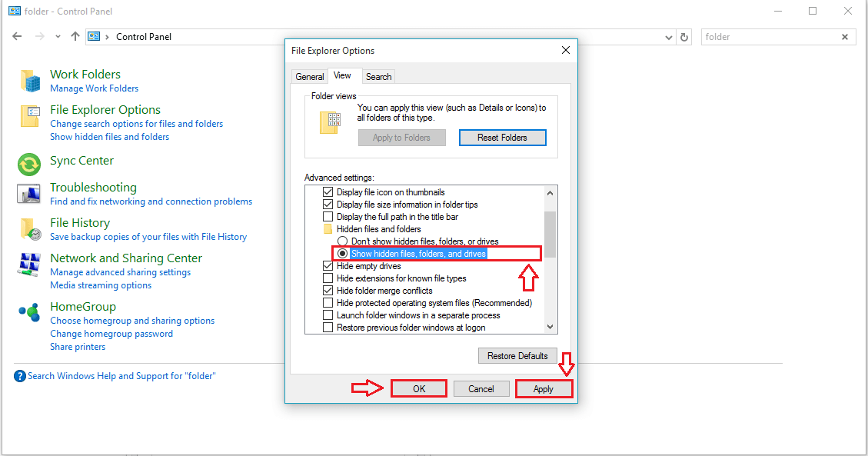Click Cancel in File Explorer Options
Screen dimensions: 868x456
pyautogui.click(x=481, y=389)
